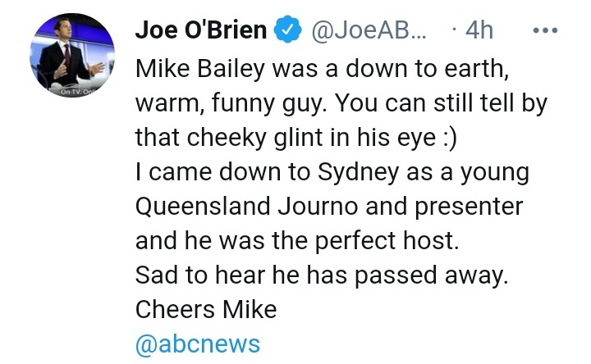Click the display name Joe O'Brien
Image resolution: width=591 pixels, height=364 pixels.
(200, 31)
